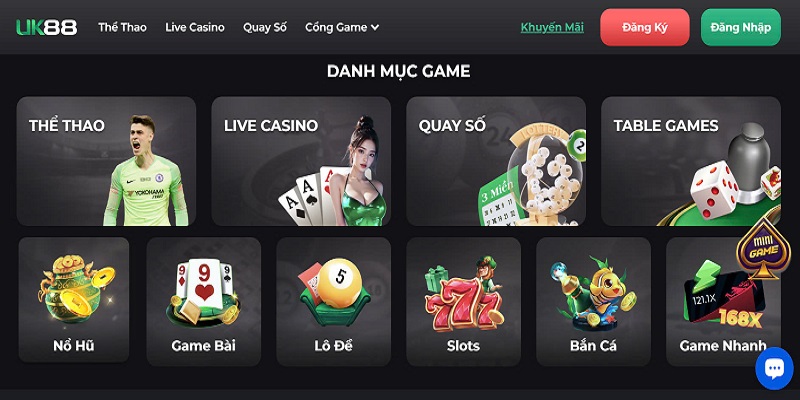Open the Bắn Cá fish shooting game
This screenshot has height=400, width=800.
[593, 302]
